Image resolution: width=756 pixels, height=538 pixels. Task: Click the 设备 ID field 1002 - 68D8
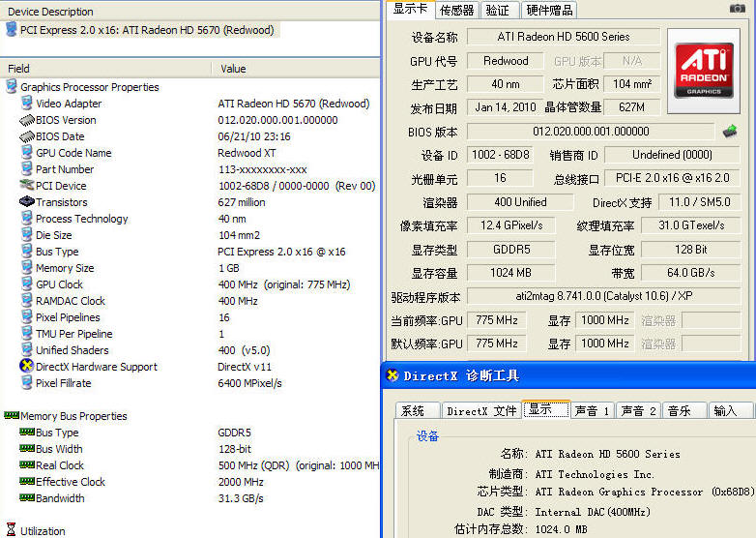(500, 155)
